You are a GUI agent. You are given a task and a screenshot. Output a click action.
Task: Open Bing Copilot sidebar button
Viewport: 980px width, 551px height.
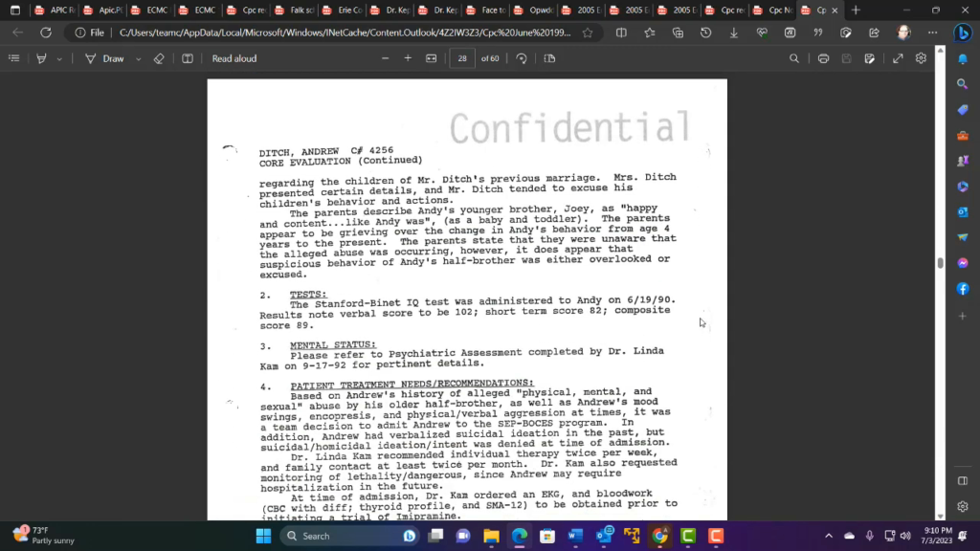963,33
